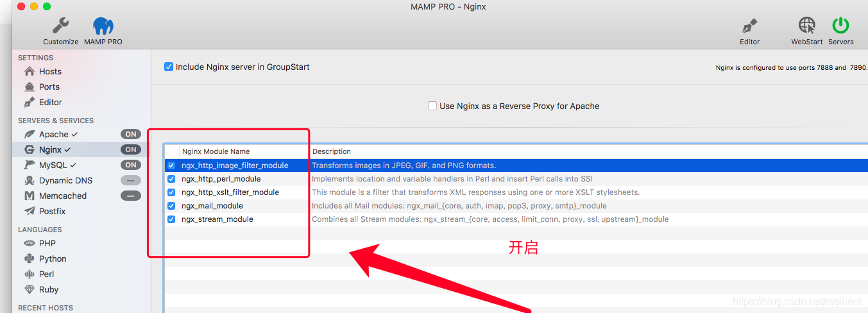The image size is (868, 313).
Task: Select Hosts house icon in sidebar
Action: pos(30,71)
